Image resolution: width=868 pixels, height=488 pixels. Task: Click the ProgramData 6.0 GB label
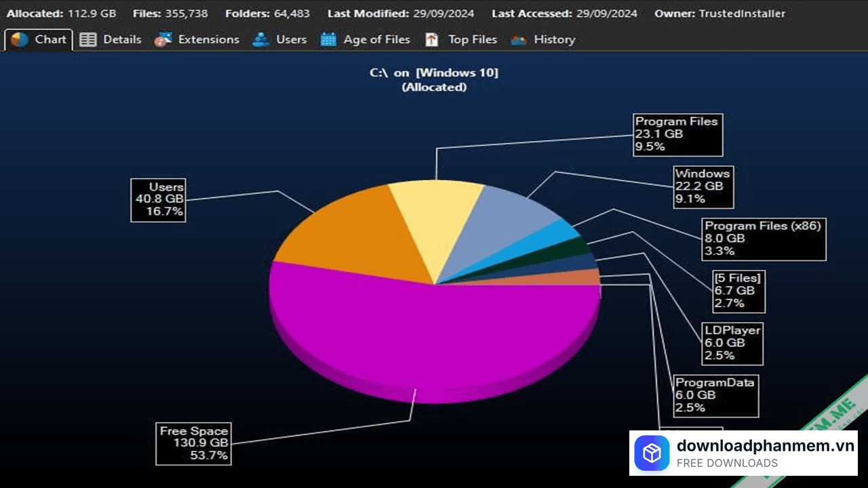(x=715, y=394)
